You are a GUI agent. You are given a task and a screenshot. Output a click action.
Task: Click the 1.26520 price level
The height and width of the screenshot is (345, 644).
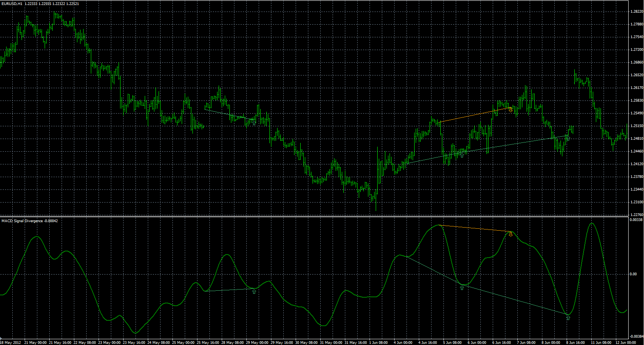(637, 75)
